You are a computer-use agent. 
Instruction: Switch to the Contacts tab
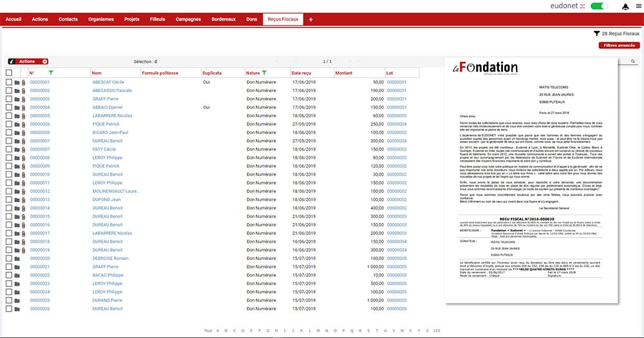pos(68,19)
